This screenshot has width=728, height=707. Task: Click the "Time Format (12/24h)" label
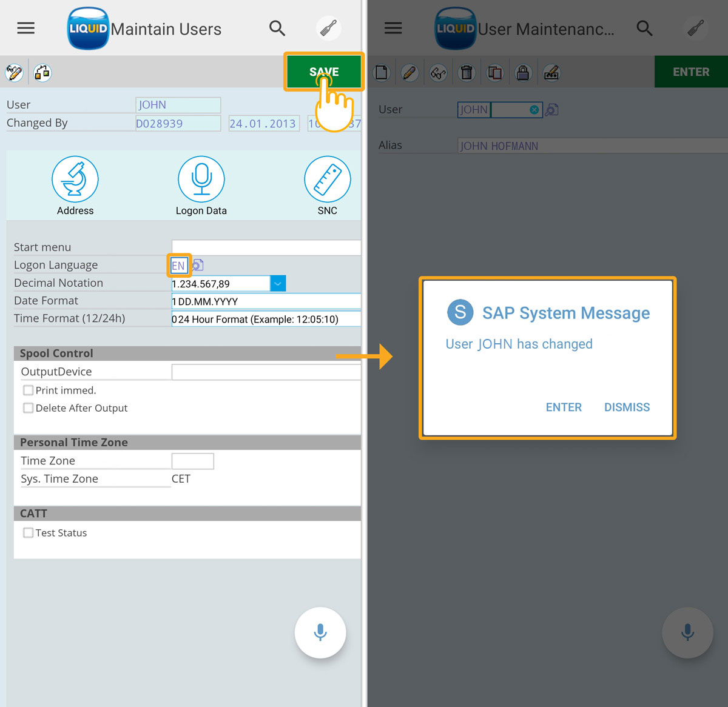(x=70, y=318)
